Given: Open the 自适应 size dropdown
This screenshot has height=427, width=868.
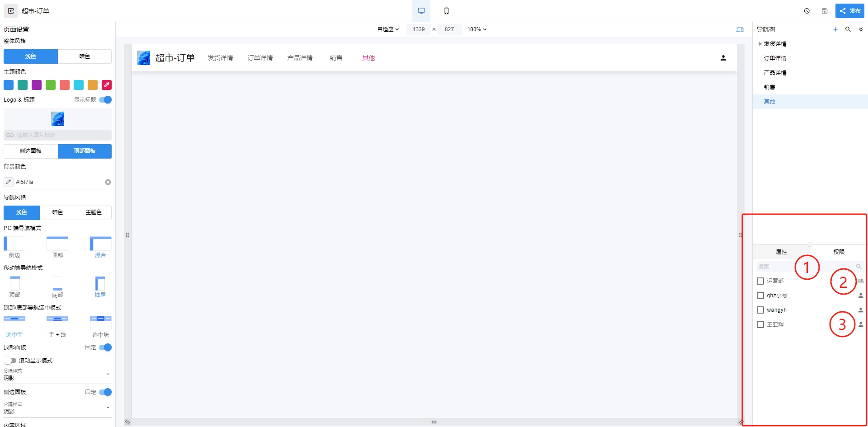Looking at the screenshot, I should (388, 29).
